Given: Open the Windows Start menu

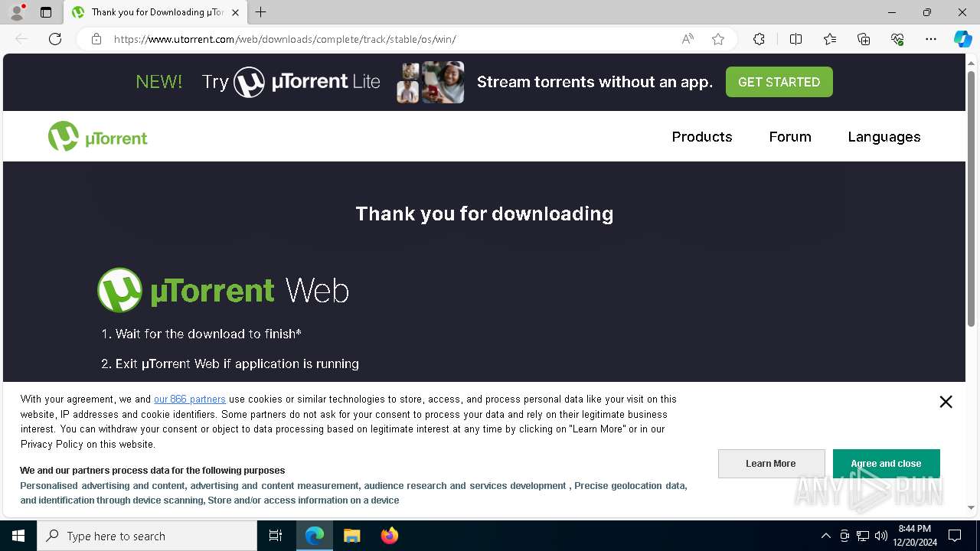Looking at the screenshot, I should click(x=18, y=536).
